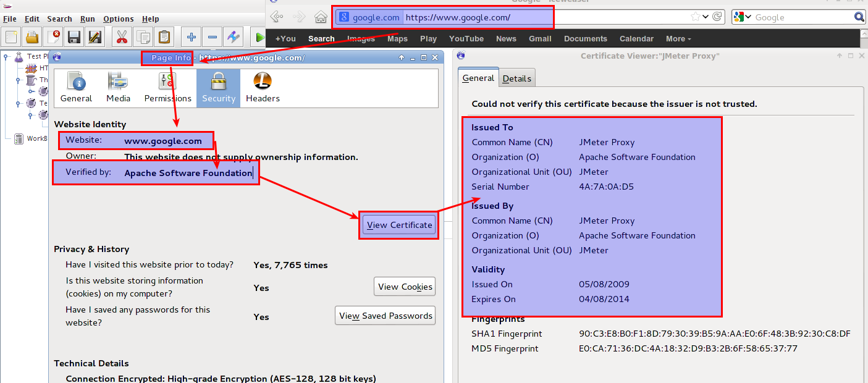Click the View Cookies button

pyautogui.click(x=405, y=287)
